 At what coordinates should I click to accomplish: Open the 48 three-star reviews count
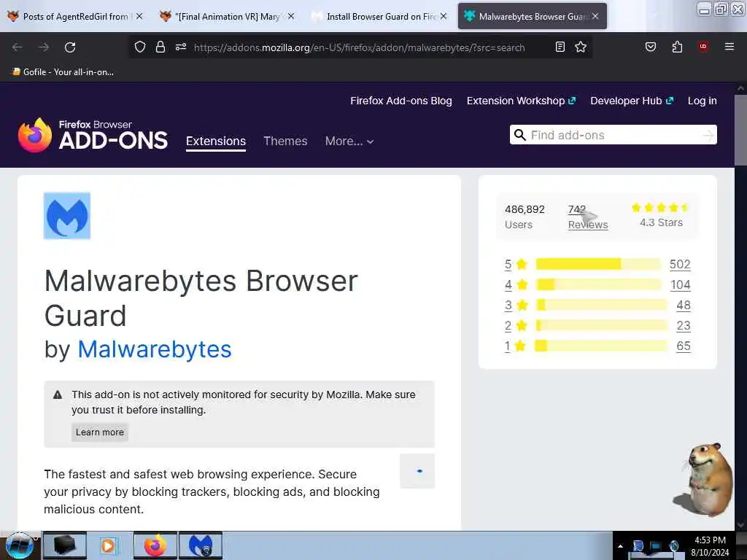click(683, 306)
